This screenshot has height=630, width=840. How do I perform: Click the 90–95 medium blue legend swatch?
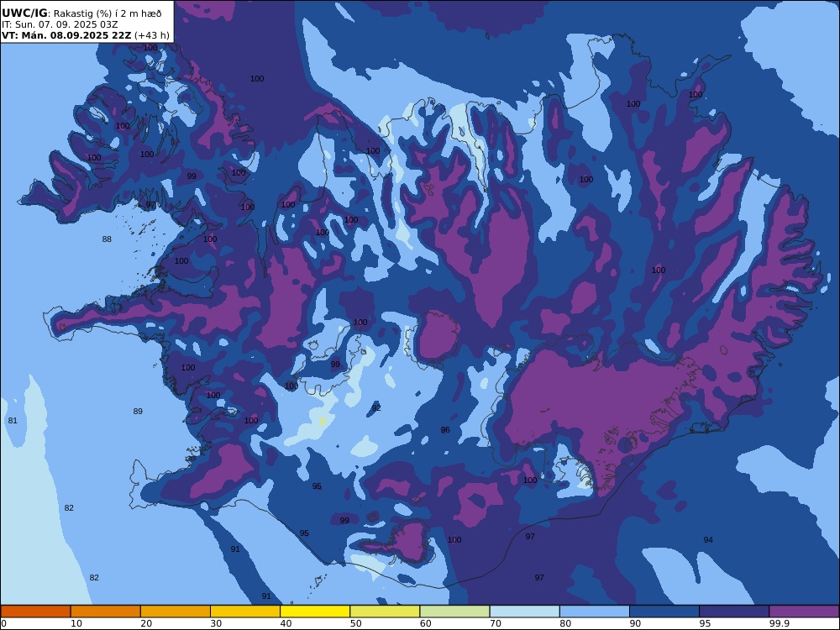664,612
